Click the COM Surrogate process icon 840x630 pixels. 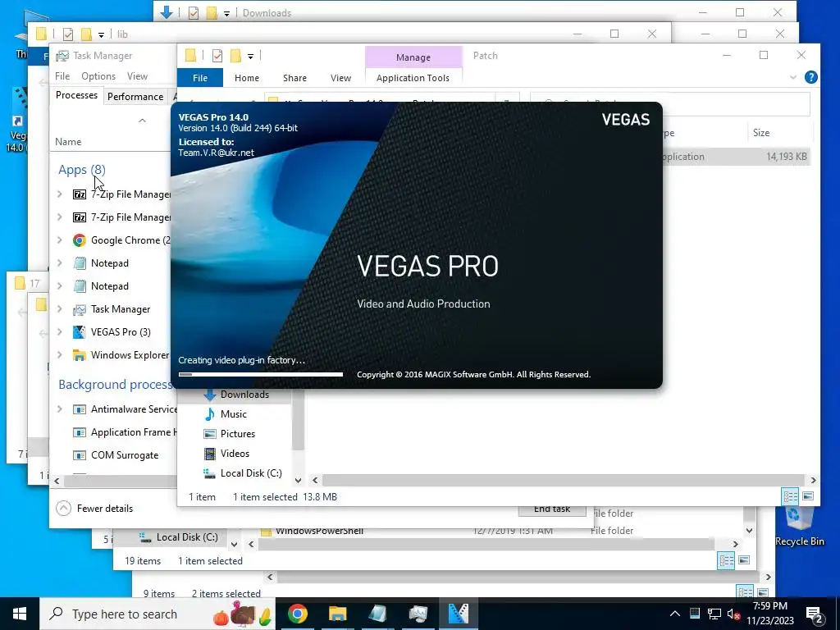pos(80,455)
